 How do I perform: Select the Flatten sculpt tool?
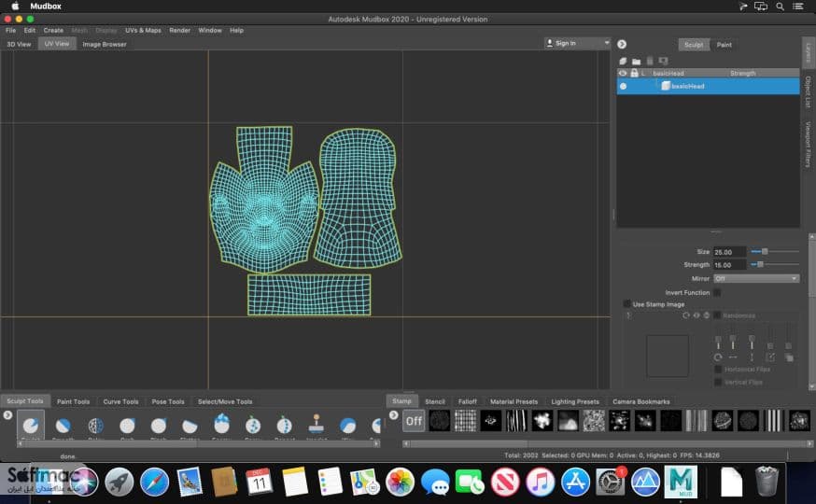(190, 426)
